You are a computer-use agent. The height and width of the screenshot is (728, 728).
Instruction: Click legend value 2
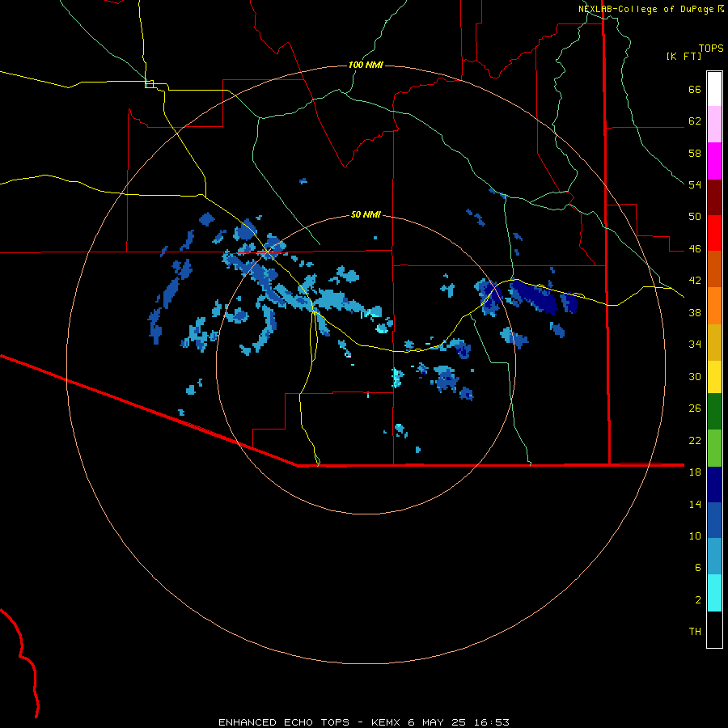[698, 600]
